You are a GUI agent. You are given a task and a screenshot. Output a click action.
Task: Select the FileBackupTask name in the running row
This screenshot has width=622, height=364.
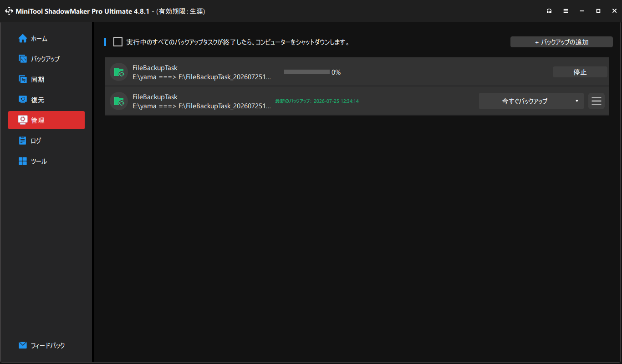[155, 68]
